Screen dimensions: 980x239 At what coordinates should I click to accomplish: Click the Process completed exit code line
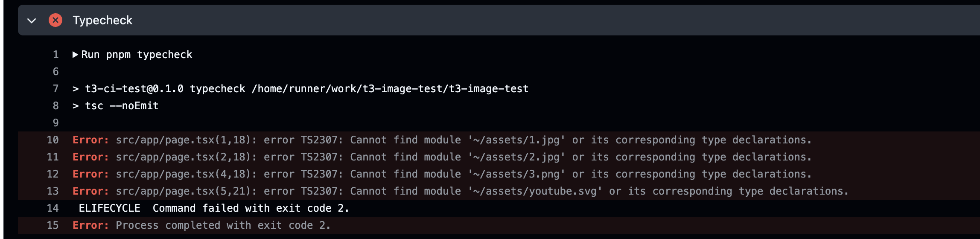[201, 225]
